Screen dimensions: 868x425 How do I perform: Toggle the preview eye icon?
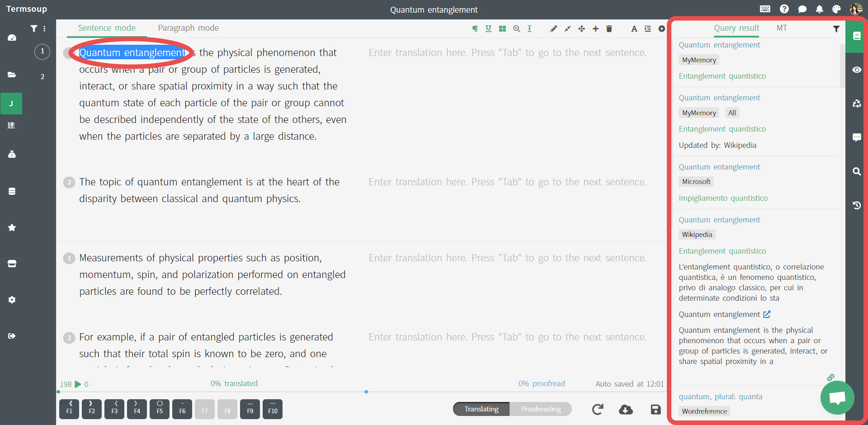coord(857,70)
